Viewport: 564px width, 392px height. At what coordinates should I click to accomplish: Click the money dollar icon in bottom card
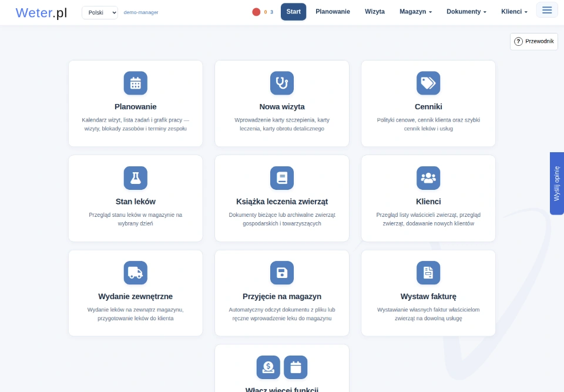(268, 367)
